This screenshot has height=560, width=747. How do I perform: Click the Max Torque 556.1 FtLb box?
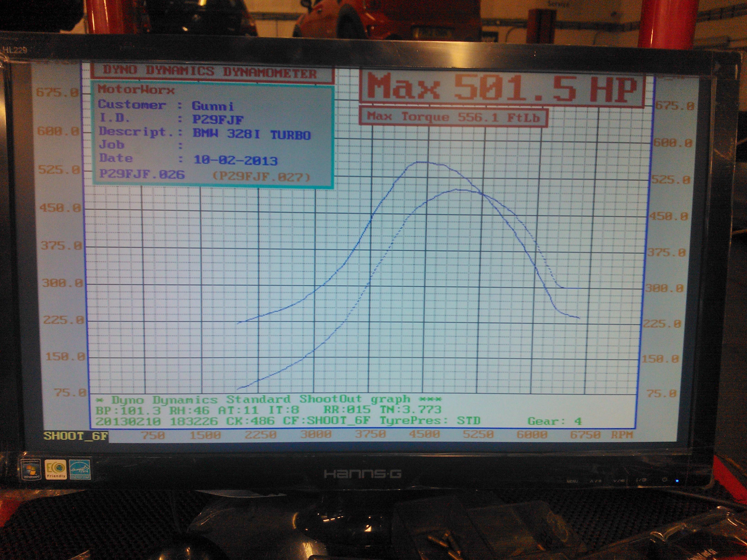453,117
